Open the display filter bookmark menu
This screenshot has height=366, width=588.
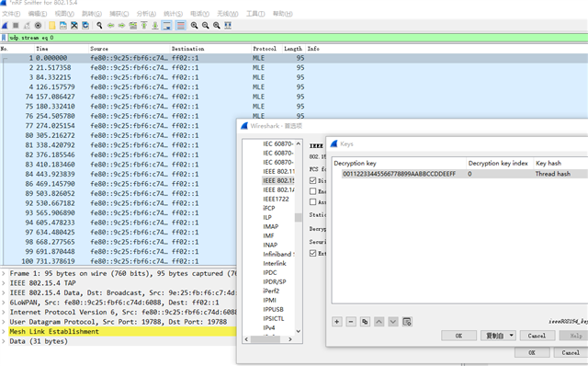[x=4, y=38]
